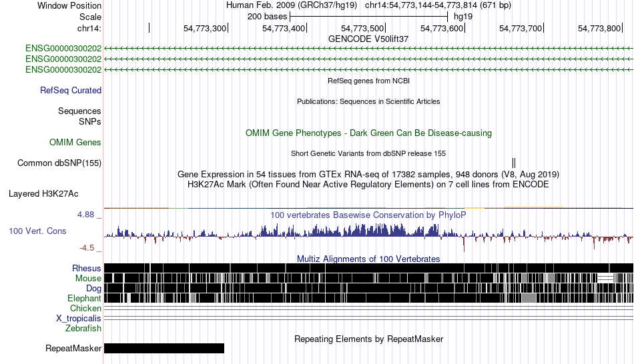Click Publications: Sequences in Scientific Articles title
This screenshot has height=364, width=634.
click(368, 101)
